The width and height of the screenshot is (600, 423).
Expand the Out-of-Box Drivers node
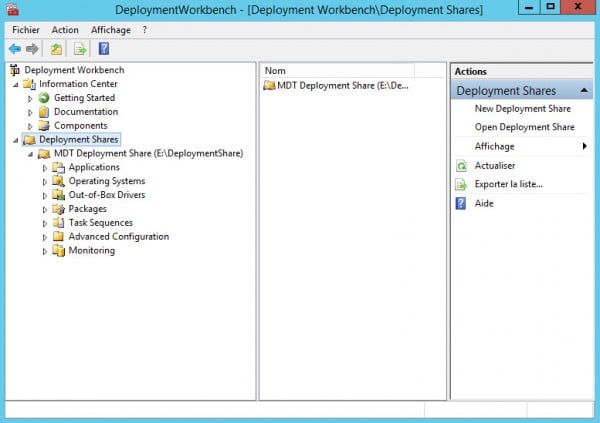point(45,196)
